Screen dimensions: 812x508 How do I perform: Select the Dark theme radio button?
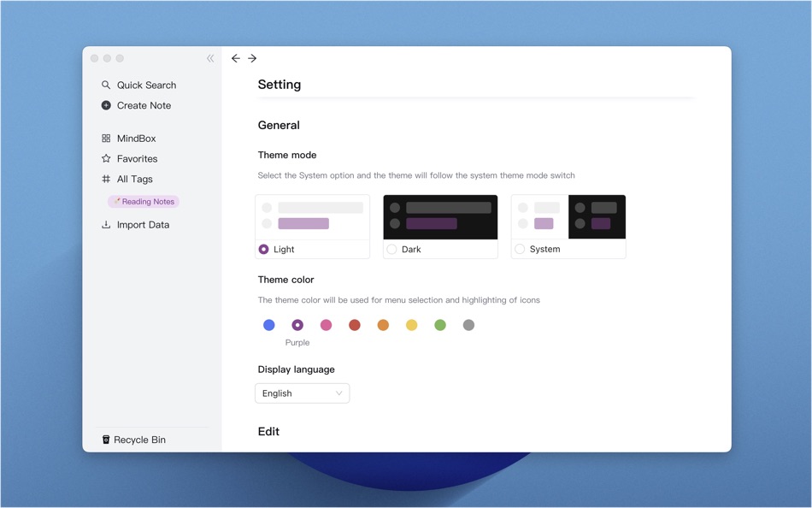point(391,250)
